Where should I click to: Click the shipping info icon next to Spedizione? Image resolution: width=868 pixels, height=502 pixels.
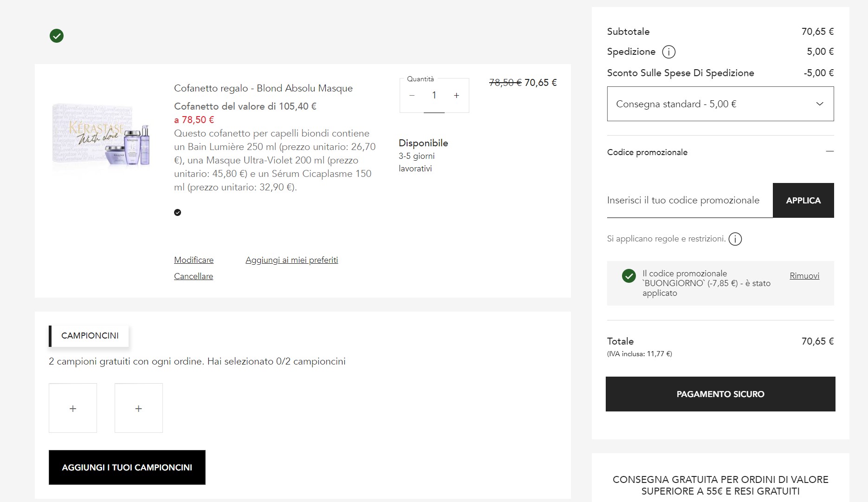tap(668, 52)
